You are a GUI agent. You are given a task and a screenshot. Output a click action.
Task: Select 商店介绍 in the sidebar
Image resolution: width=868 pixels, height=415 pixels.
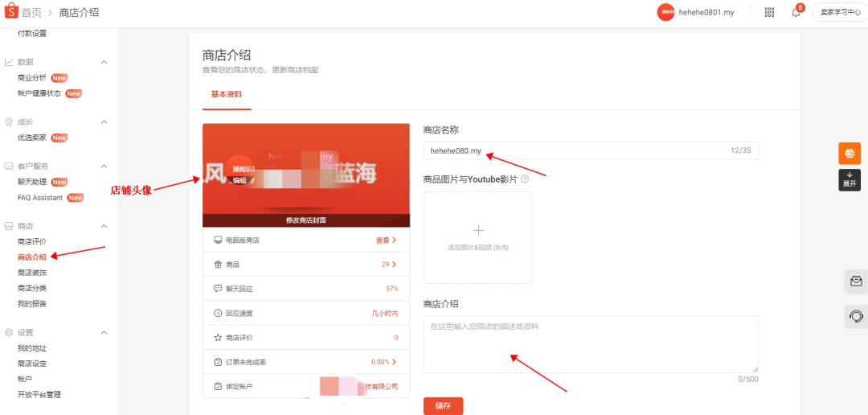pos(32,257)
